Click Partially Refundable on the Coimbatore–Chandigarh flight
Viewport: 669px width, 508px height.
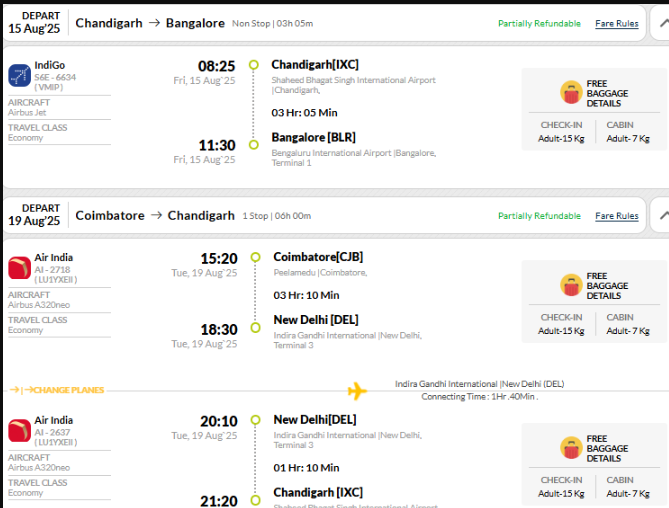click(x=539, y=216)
